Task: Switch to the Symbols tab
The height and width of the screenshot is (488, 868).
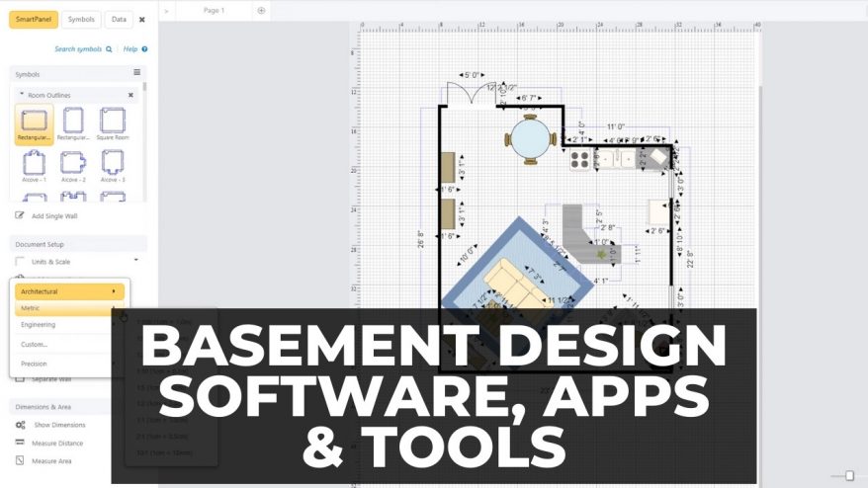Action: coord(81,20)
